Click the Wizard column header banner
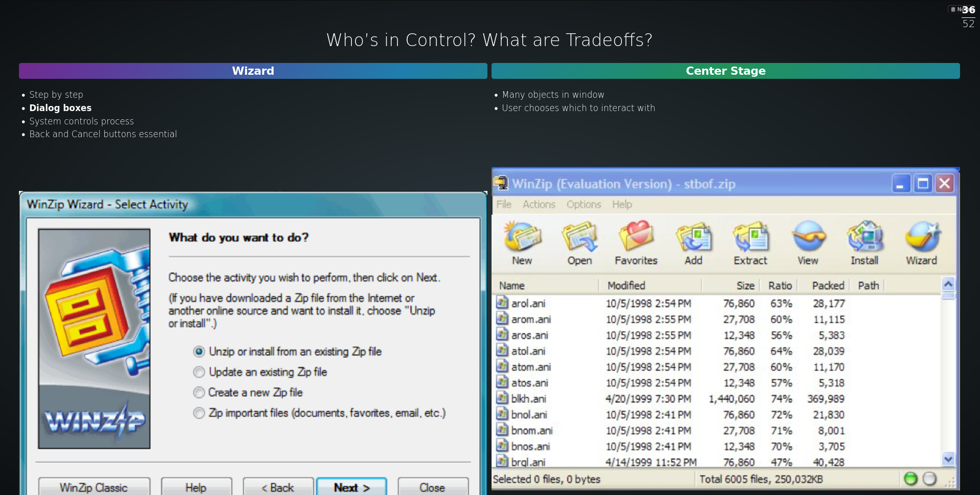Viewport: 980px width, 495px height. tap(253, 71)
